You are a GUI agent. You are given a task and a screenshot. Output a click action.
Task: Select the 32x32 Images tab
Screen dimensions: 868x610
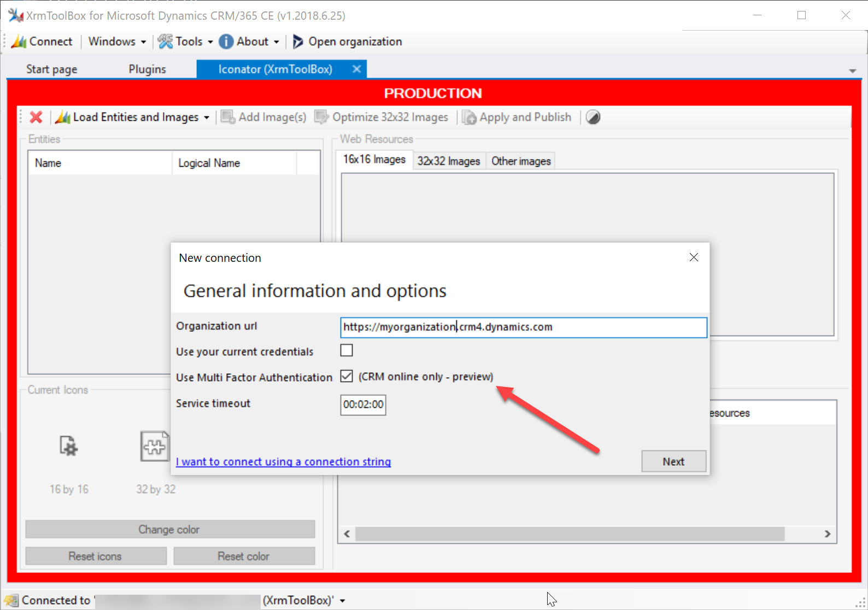pyautogui.click(x=449, y=161)
